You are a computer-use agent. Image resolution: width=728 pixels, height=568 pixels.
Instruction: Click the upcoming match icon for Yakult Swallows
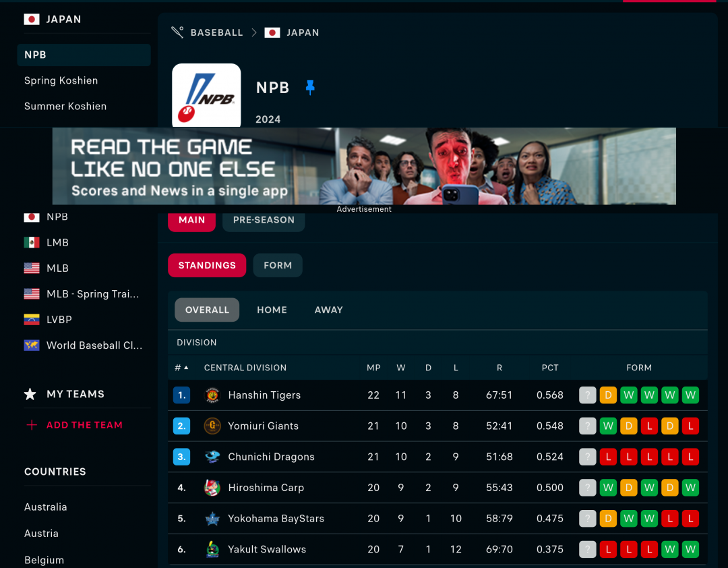[x=587, y=549]
